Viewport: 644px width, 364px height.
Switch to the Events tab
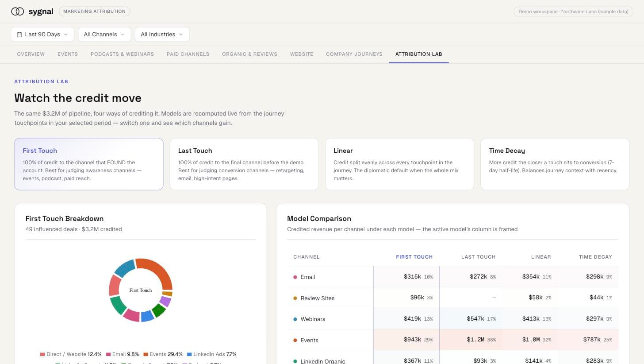68,54
